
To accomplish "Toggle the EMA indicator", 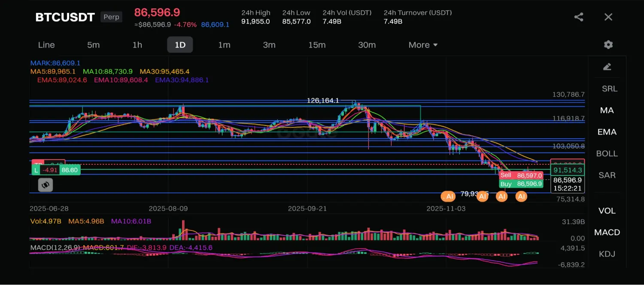I will pos(607,132).
